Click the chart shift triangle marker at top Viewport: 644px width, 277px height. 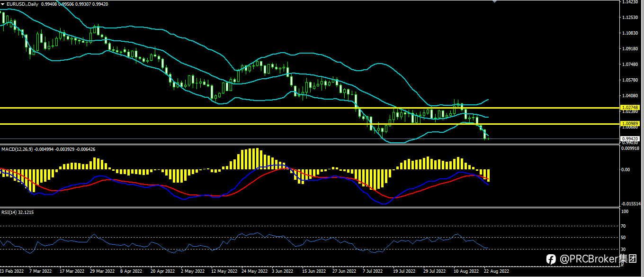pyautogui.click(x=495, y=1)
